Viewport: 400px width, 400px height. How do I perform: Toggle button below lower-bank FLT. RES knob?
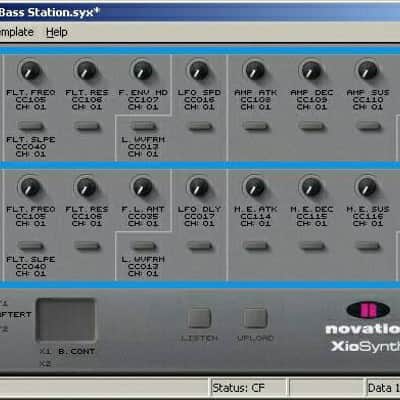click(x=87, y=246)
